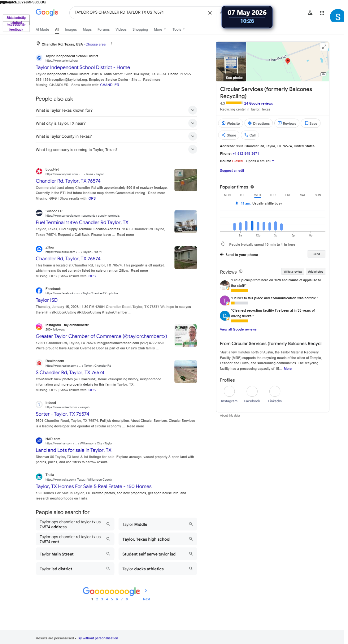Click Add photos button
Screen dimensions: 348x644
[x=315, y=271]
